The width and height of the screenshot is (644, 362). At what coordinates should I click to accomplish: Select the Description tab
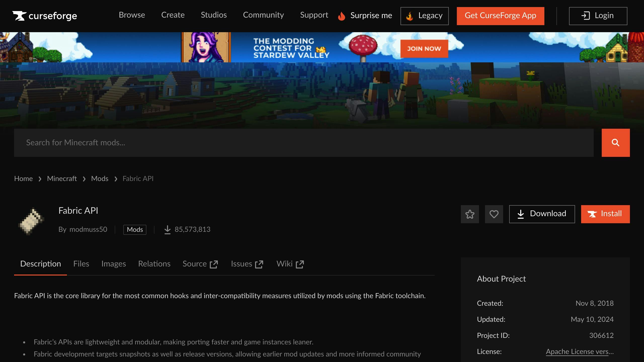pos(41,264)
